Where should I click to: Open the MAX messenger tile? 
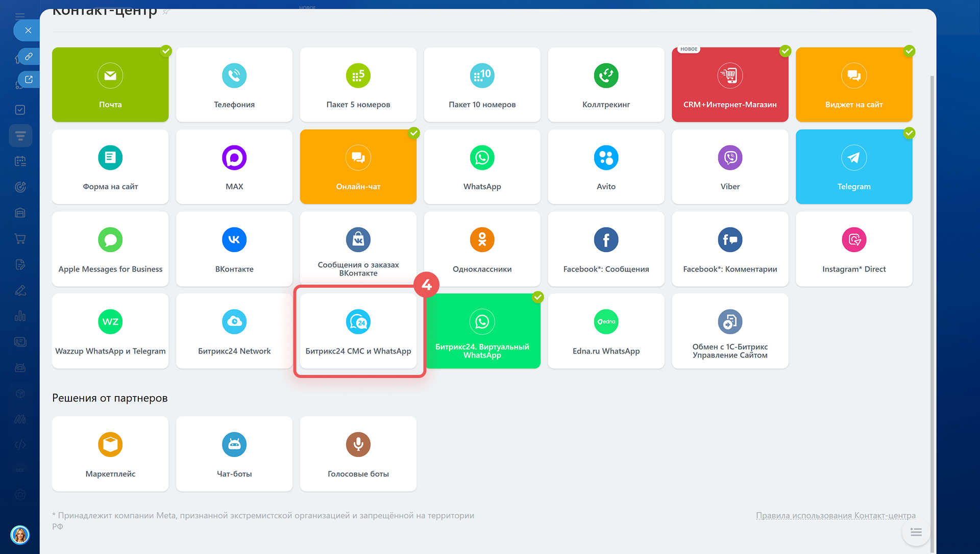(x=234, y=167)
